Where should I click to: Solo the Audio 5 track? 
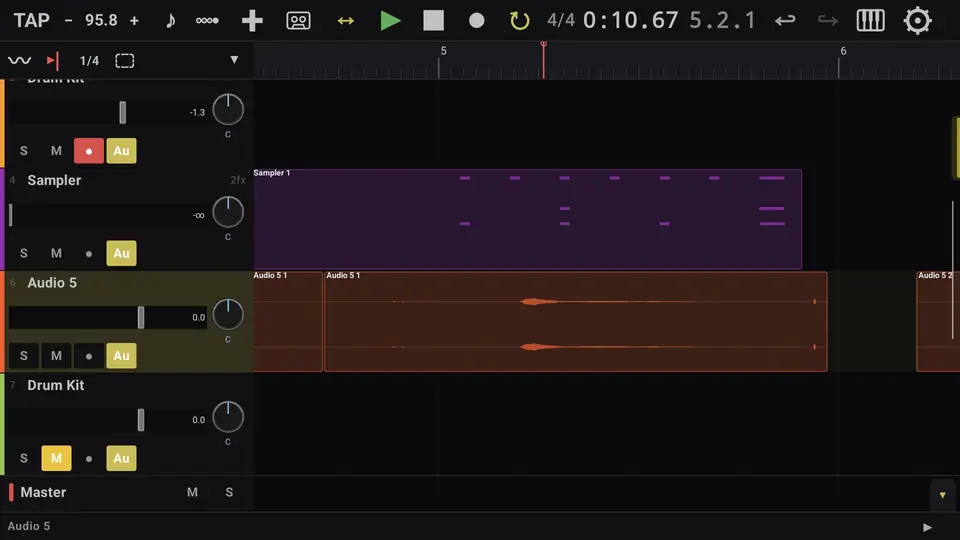24,356
